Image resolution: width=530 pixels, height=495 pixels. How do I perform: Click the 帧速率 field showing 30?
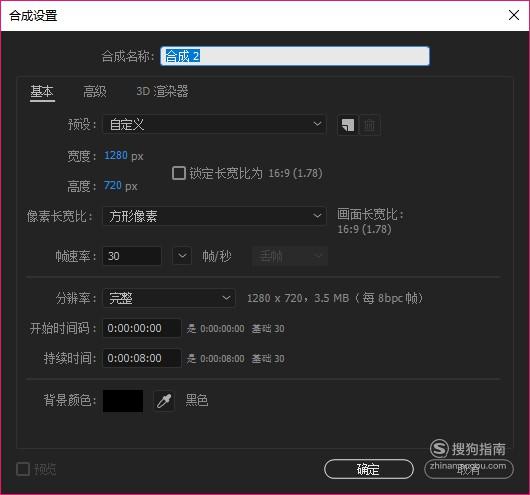coord(132,256)
